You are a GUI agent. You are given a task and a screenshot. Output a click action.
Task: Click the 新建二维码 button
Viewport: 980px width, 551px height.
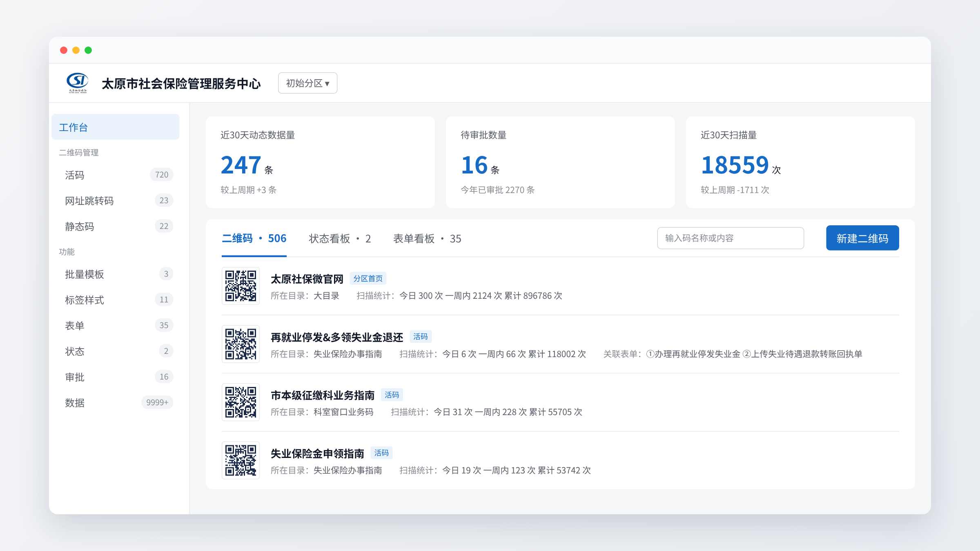(862, 238)
